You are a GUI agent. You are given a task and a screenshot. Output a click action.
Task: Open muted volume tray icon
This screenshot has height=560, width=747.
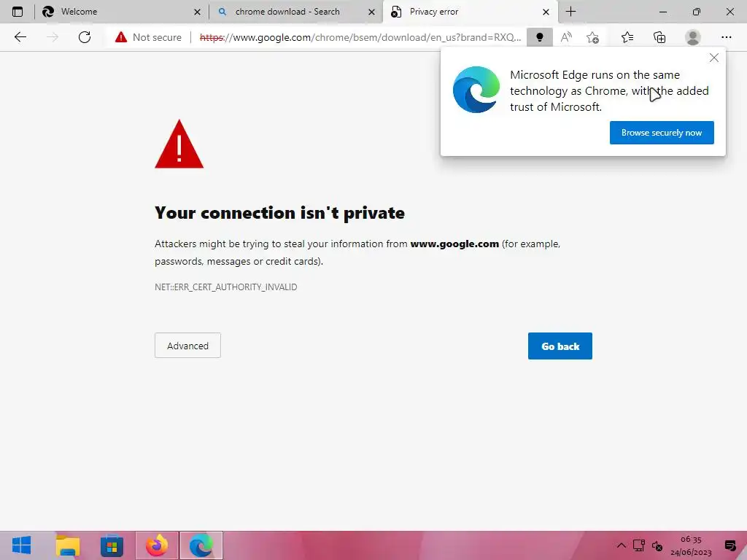click(657, 545)
